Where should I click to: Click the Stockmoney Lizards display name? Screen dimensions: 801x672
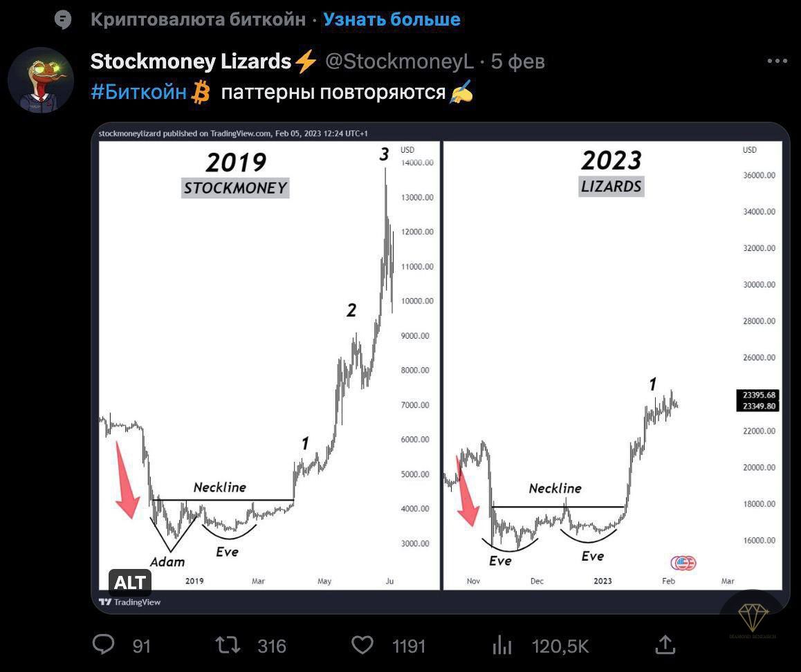(190, 62)
